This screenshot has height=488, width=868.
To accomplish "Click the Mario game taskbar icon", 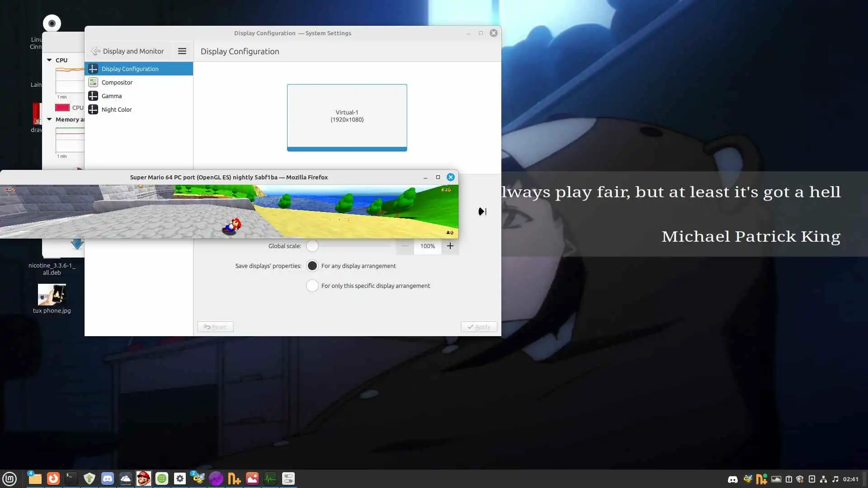I will tap(144, 479).
